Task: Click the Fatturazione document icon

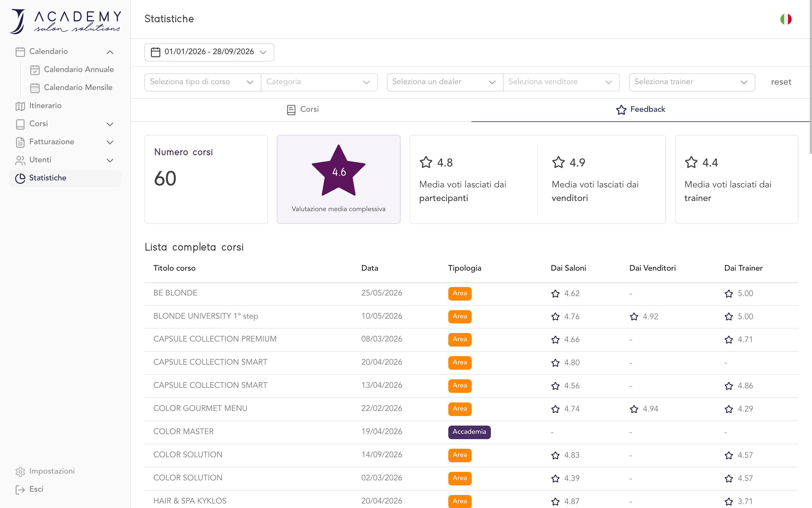Action: [20, 143]
